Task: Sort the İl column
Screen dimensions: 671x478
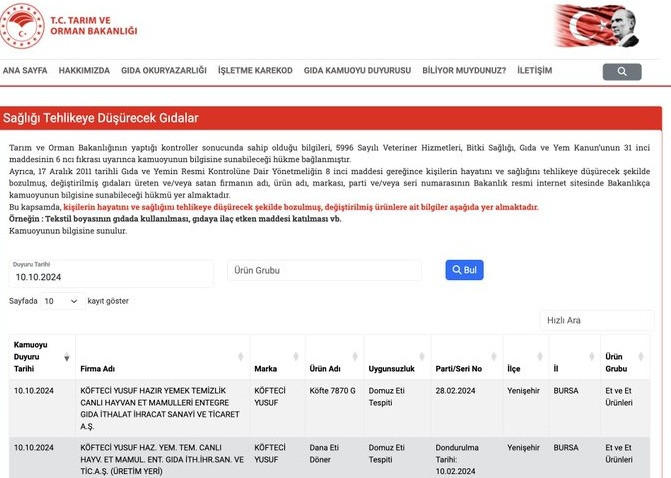Action: pyautogui.click(x=592, y=356)
